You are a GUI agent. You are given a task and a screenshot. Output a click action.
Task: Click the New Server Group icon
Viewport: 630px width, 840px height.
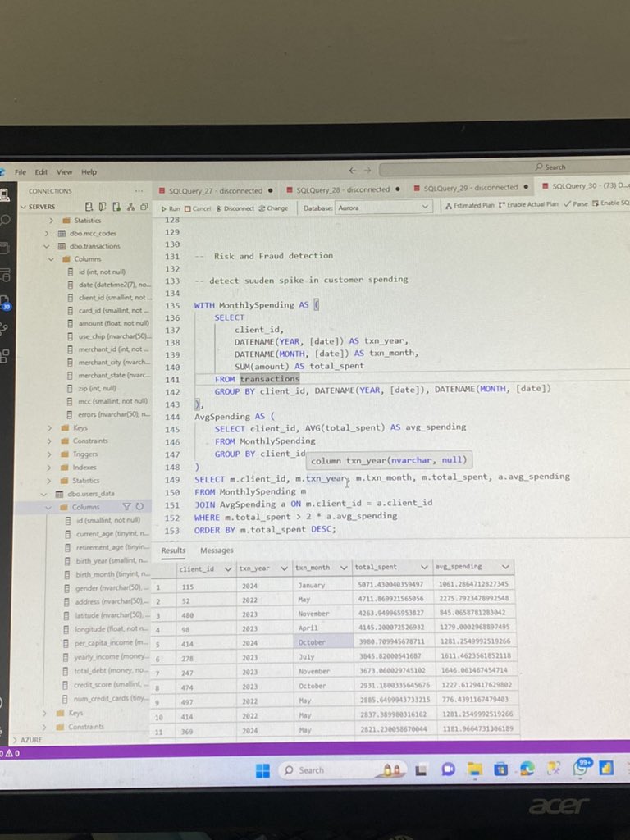pyautogui.click(x=103, y=207)
